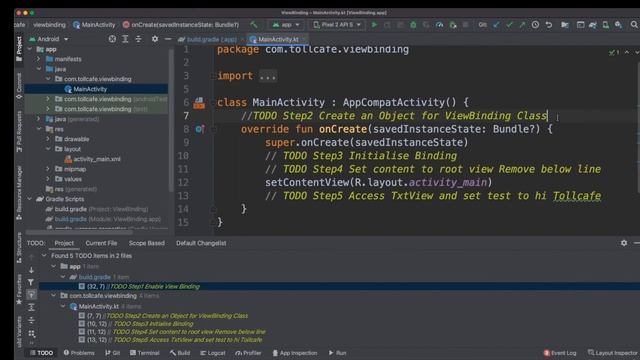
Task: Click the Project panel vertical scrollbar
Action: tap(171, 122)
